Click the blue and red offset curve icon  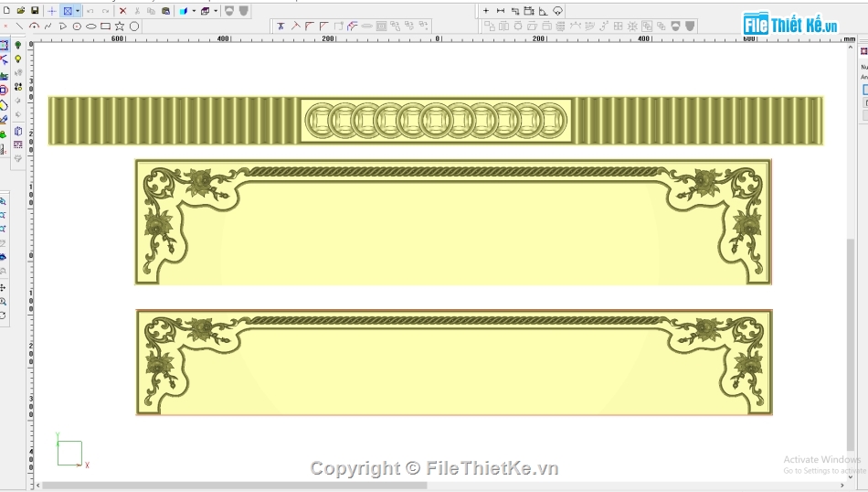353,26
